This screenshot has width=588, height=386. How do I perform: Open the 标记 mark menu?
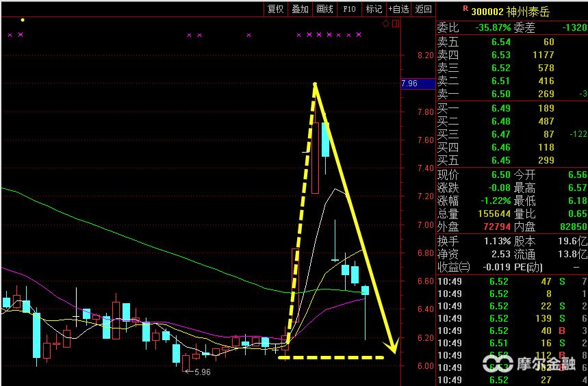click(374, 9)
